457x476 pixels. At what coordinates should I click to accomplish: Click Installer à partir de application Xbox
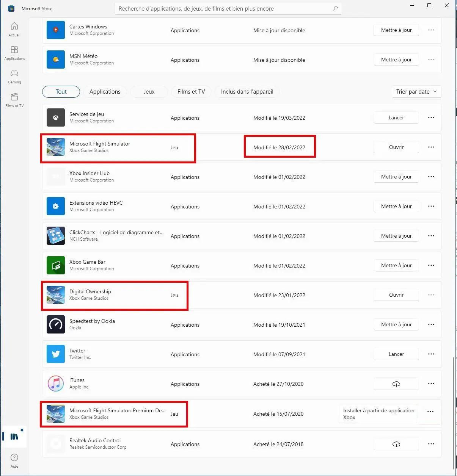(378, 414)
